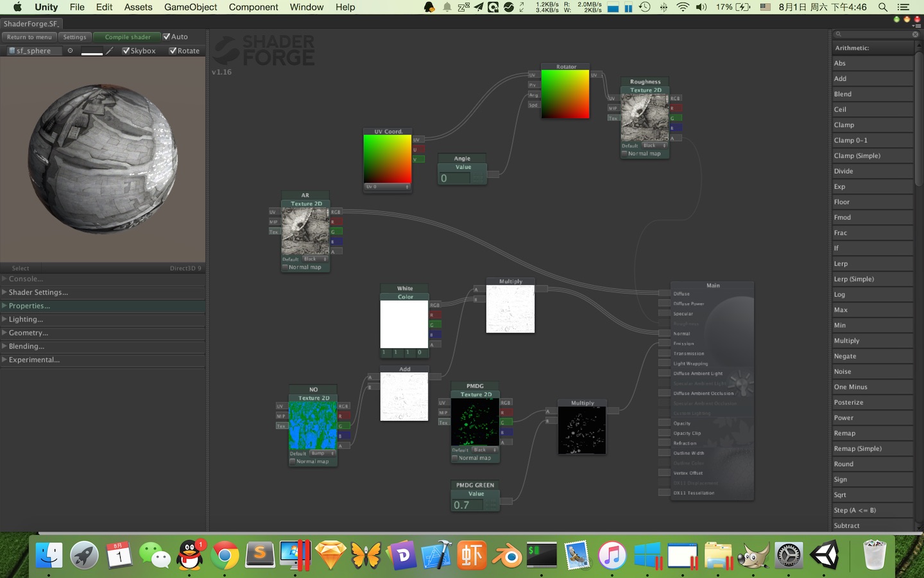
Task: Click the White Color node swatch
Action: (x=404, y=324)
